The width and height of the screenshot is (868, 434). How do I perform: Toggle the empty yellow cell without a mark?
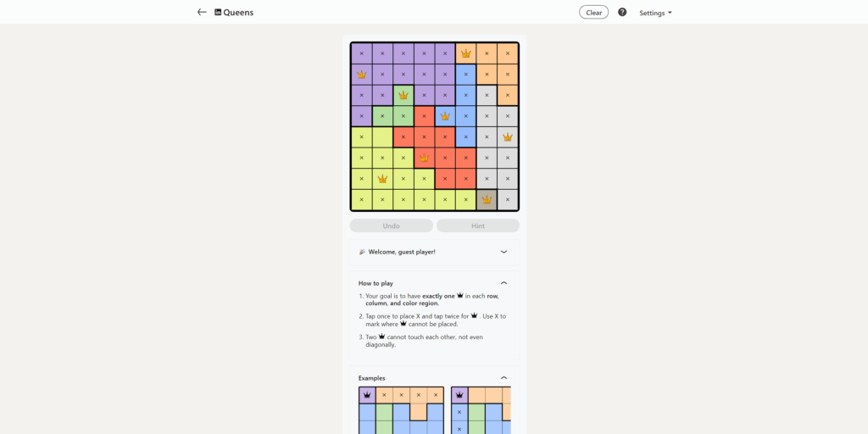(x=382, y=136)
